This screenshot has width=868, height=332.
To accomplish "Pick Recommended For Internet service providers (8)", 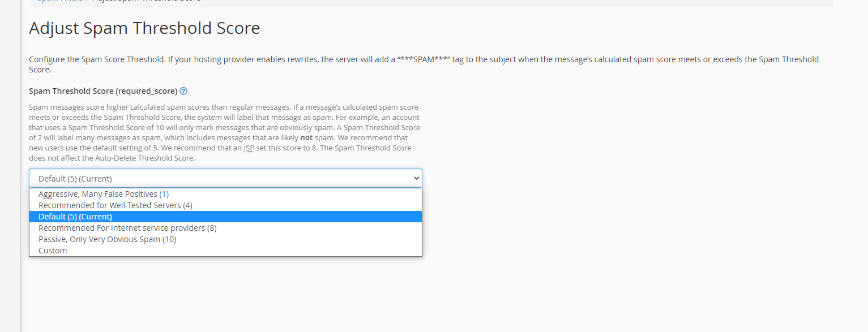I will (127, 227).
